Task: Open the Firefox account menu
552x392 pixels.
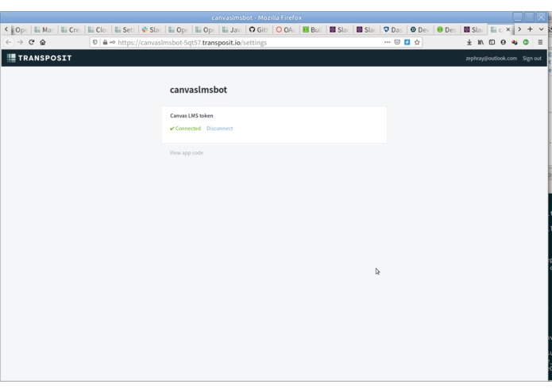Action: [x=503, y=42]
